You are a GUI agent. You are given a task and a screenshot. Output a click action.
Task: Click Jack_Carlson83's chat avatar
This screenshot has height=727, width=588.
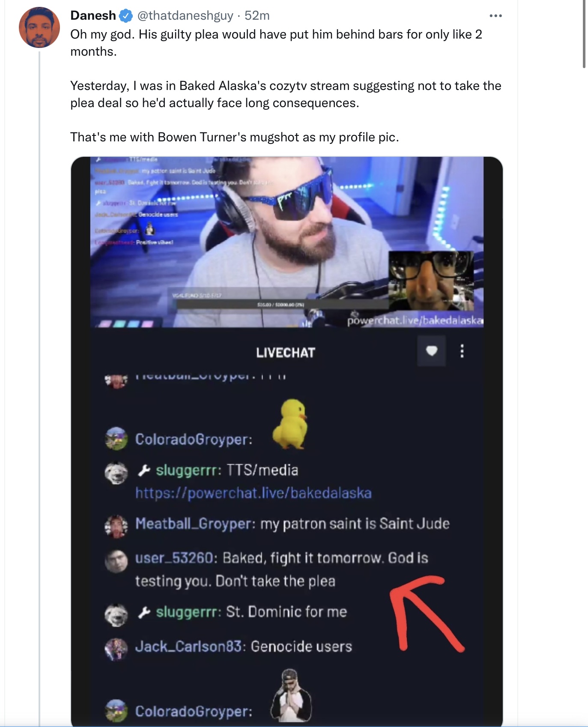[116, 649]
